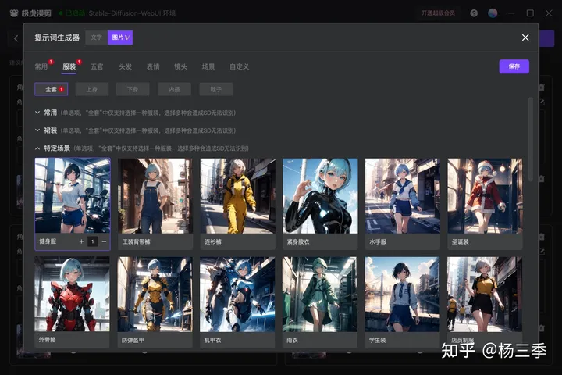Select the yellow jumpsuit outfit thumbnail
564x376 pixels.
[238, 196]
